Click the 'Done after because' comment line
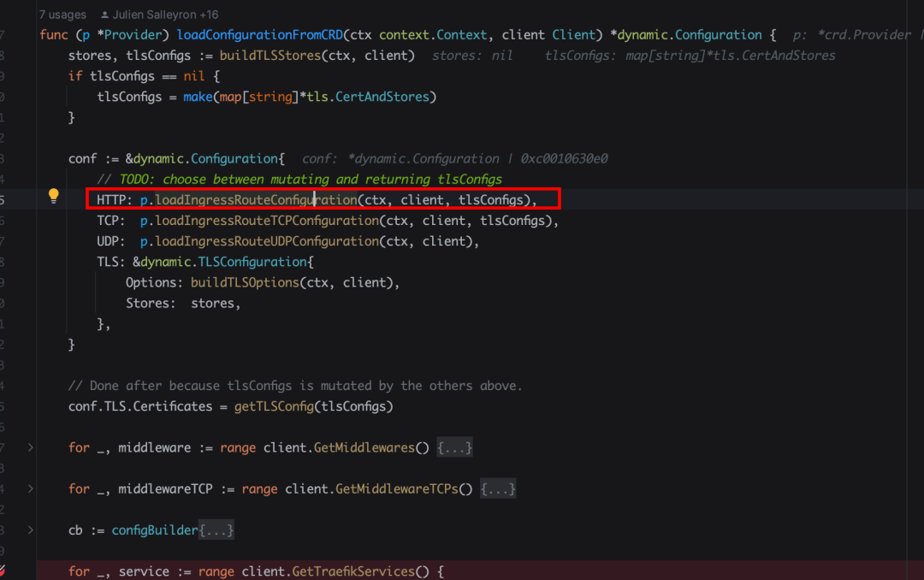The height and width of the screenshot is (580, 924). click(x=295, y=386)
